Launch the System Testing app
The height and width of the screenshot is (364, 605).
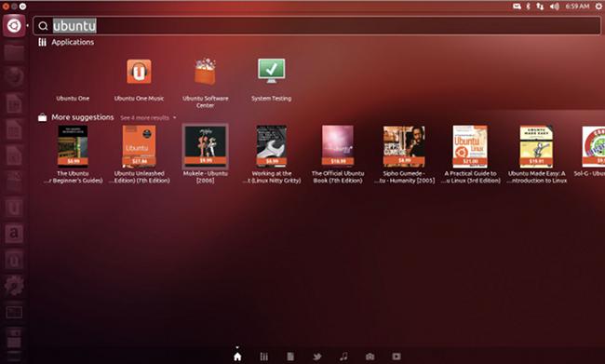(272, 71)
